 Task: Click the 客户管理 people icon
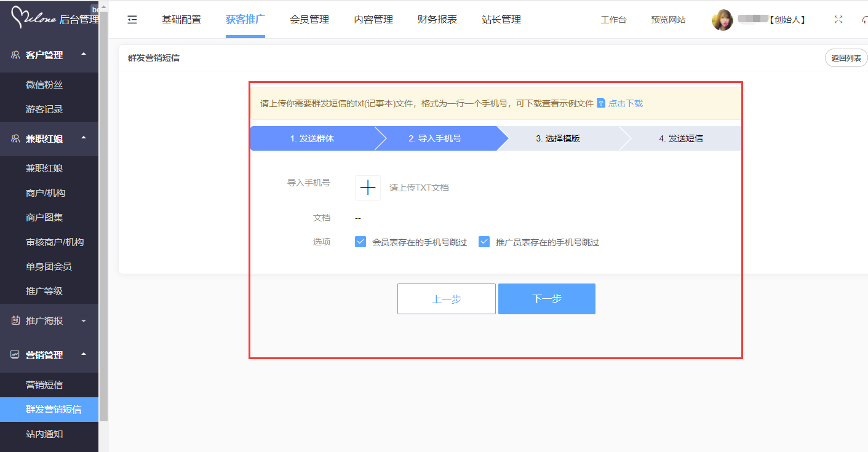15,55
